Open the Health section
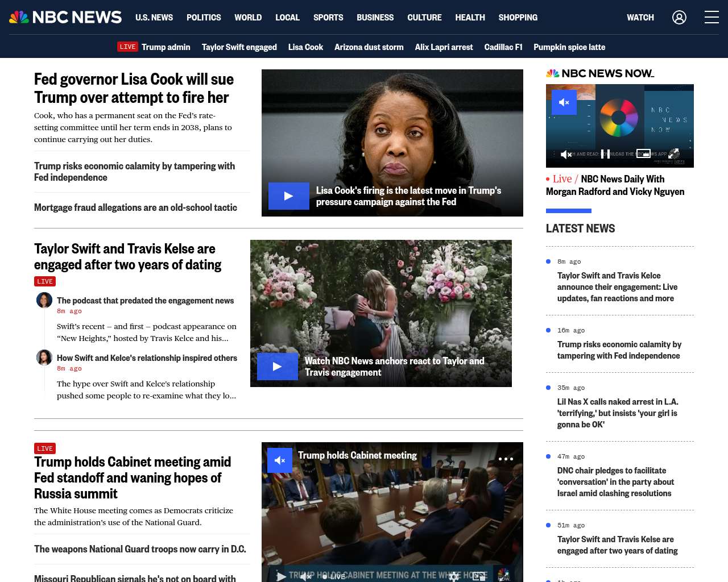The height and width of the screenshot is (582, 728). tap(470, 18)
